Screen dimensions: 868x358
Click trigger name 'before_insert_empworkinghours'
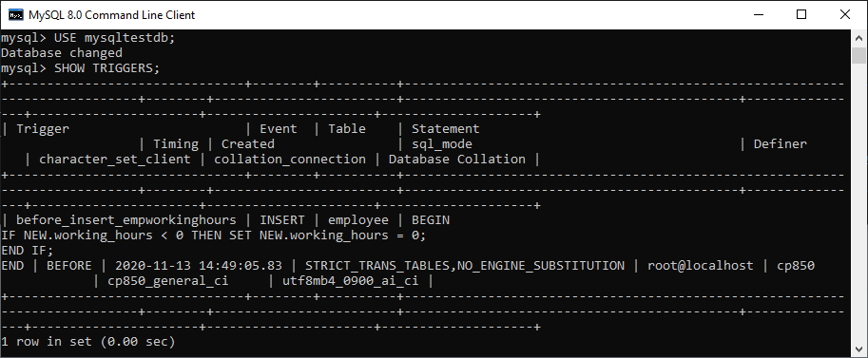126,220
